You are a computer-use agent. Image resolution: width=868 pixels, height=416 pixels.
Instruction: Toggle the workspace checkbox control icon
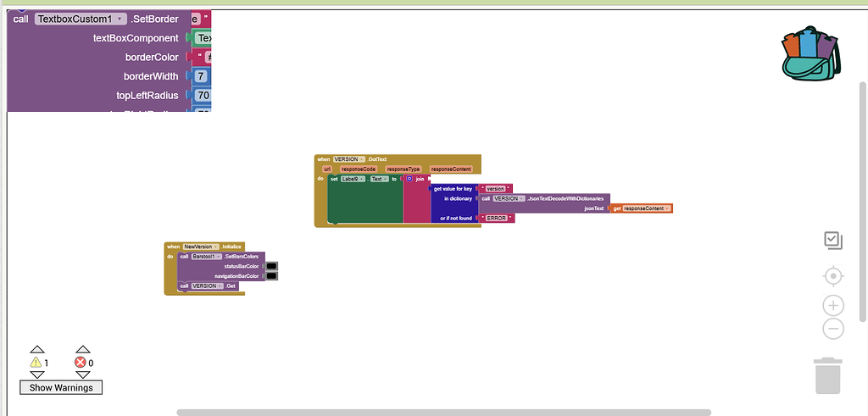pyautogui.click(x=833, y=241)
